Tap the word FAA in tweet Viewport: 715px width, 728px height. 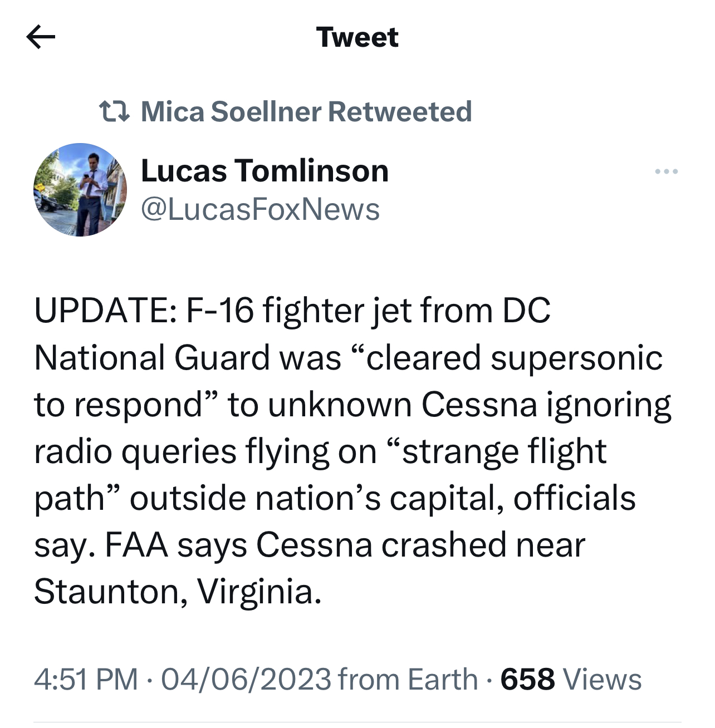136,544
